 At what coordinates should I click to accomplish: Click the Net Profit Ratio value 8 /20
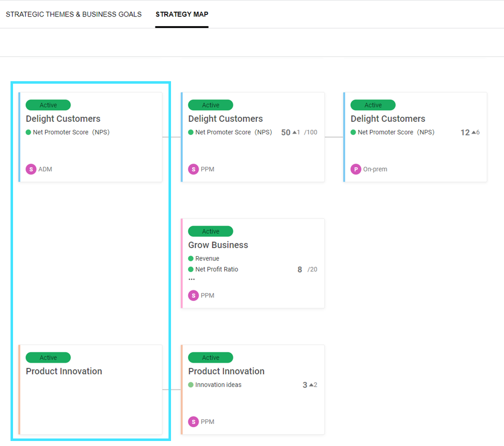click(307, 270)
